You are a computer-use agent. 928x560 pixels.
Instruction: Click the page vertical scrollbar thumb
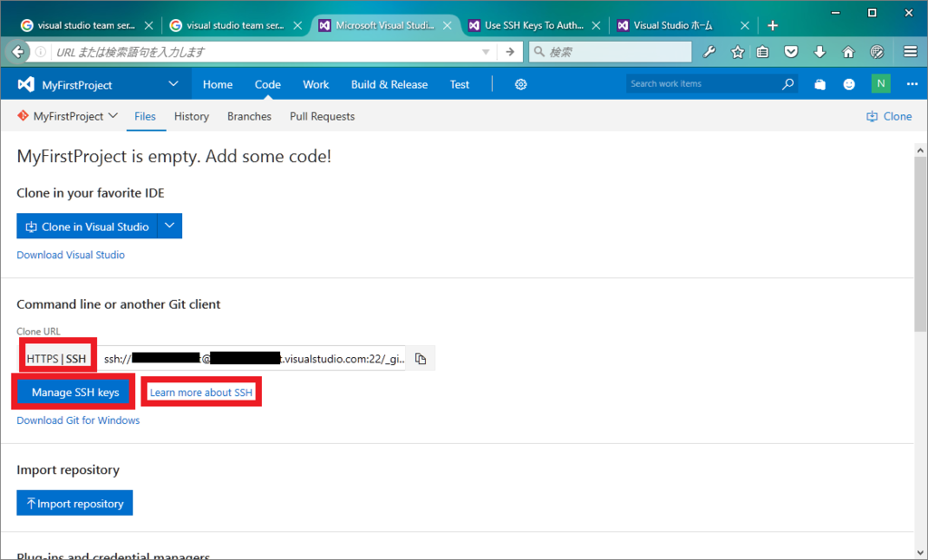pos(921,244)
